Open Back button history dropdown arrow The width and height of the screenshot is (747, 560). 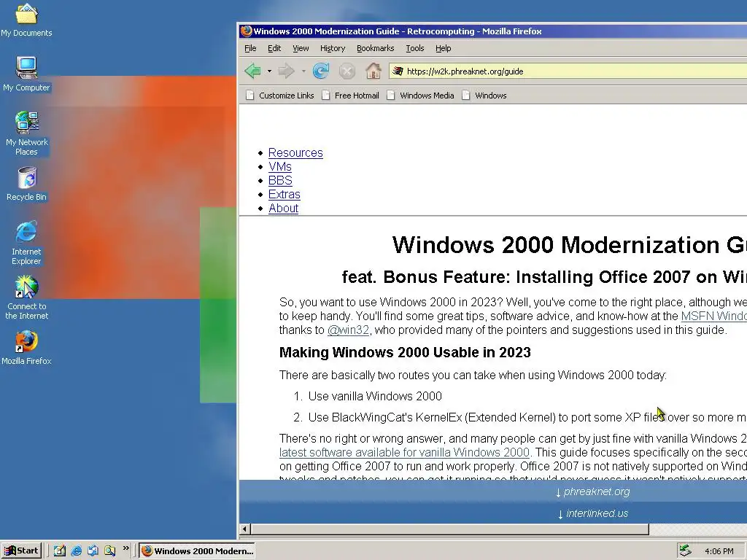[x=269, y=71]
